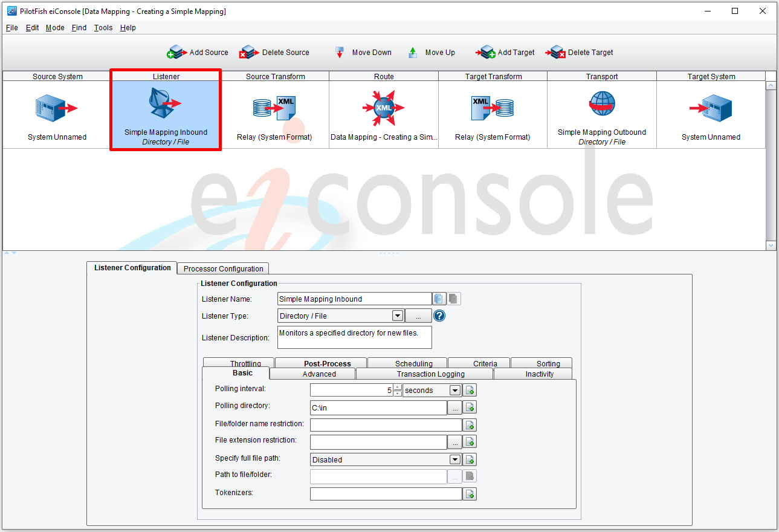
Task: Switch to the Sorting tab
Action: click(541, 363)
